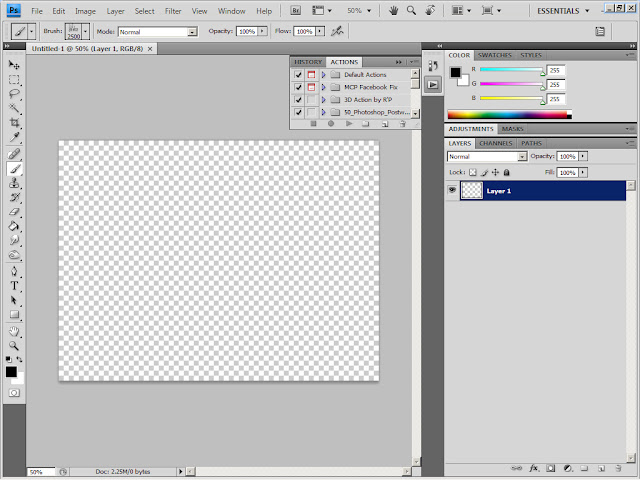
Task: Switch to the Channels tab
Action: point(496,143)
